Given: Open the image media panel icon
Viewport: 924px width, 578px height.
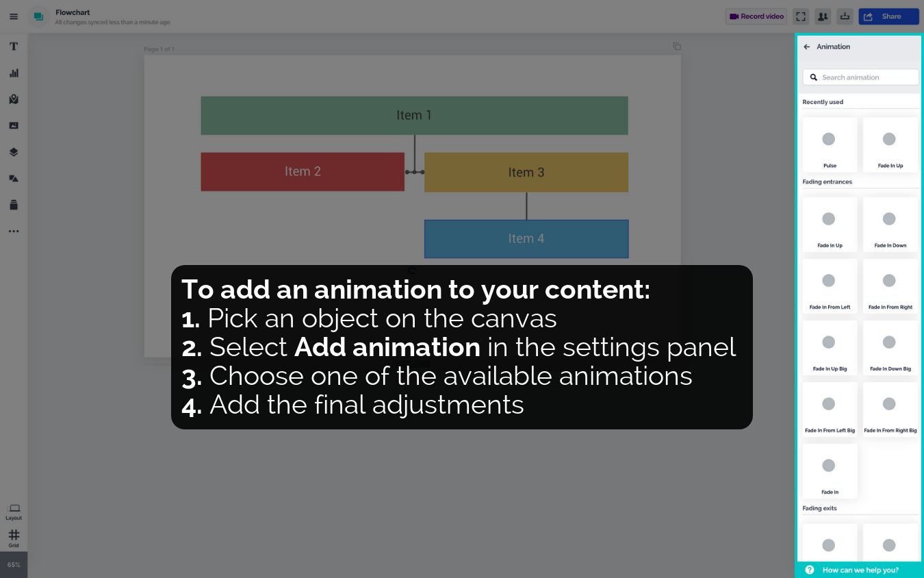Looking at the screenshot, I should click(x=14, y=126).
